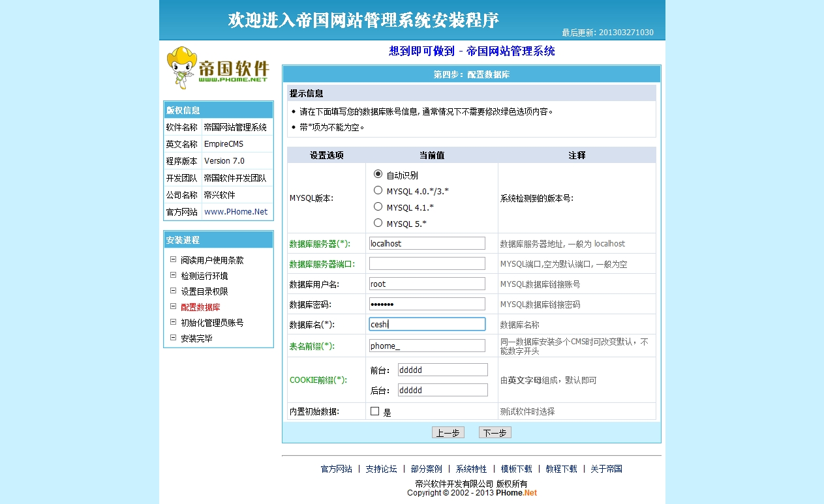Image resolution: width=824 pixels, height=504 pixels.
Task: Open the 教程下载 footer link
Action: tap(561, 469)
